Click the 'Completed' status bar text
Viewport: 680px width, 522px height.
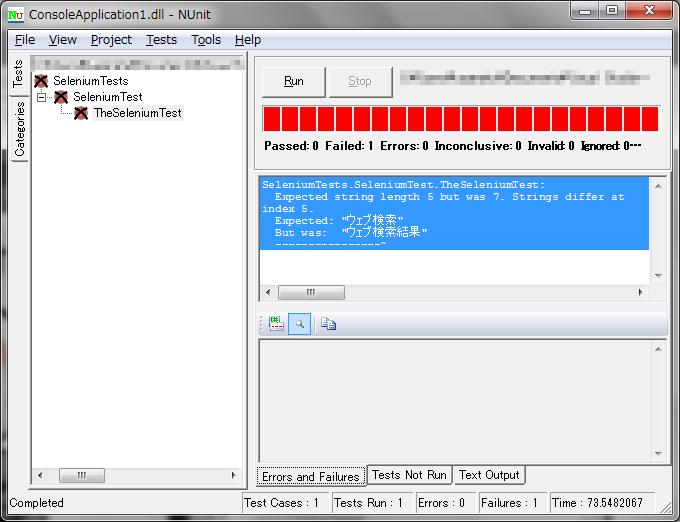(36, 503)
